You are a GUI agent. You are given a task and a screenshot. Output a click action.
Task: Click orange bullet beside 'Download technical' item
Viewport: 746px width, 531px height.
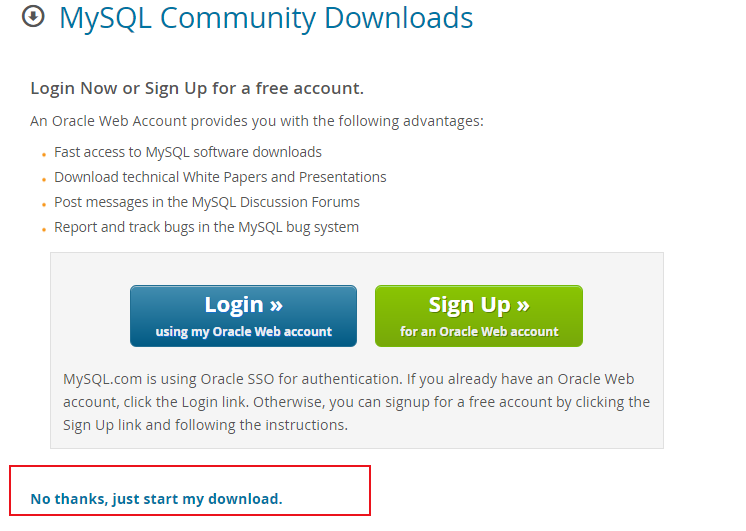44,180
